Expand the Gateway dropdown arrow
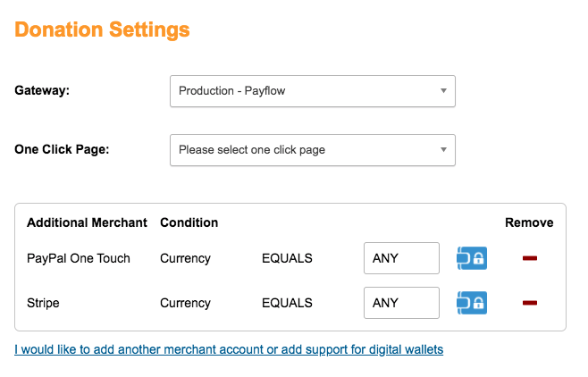The height and width of the screenshot is (377, 588). tap(443, 91)
